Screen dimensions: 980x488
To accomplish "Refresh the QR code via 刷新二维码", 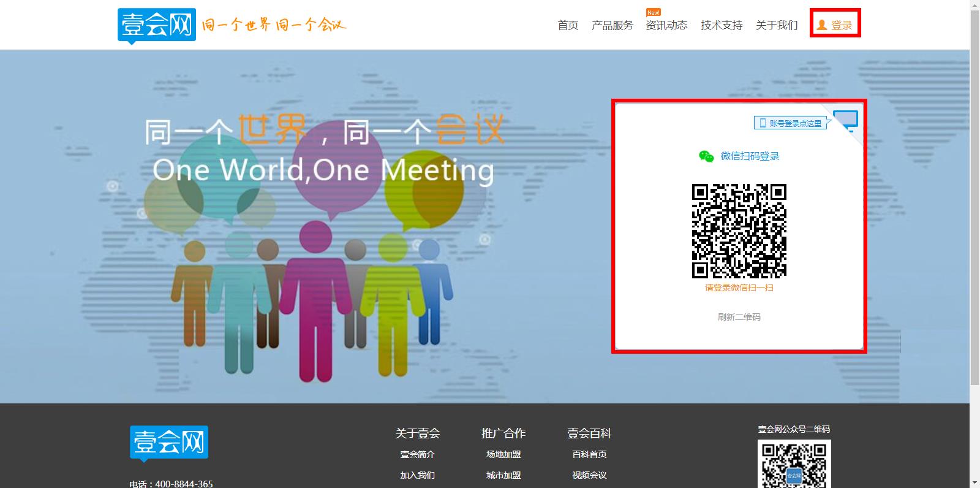I will point(739,317).
